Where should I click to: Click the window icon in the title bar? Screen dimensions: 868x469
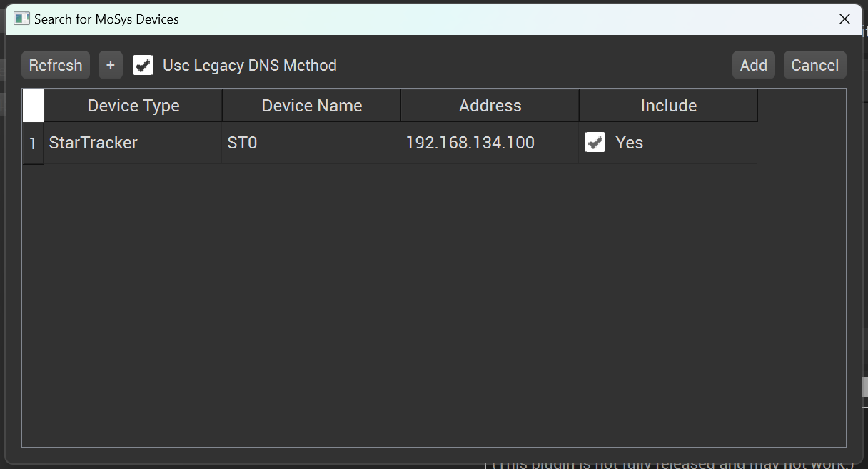pyautogui.click(x=21, y=19)
